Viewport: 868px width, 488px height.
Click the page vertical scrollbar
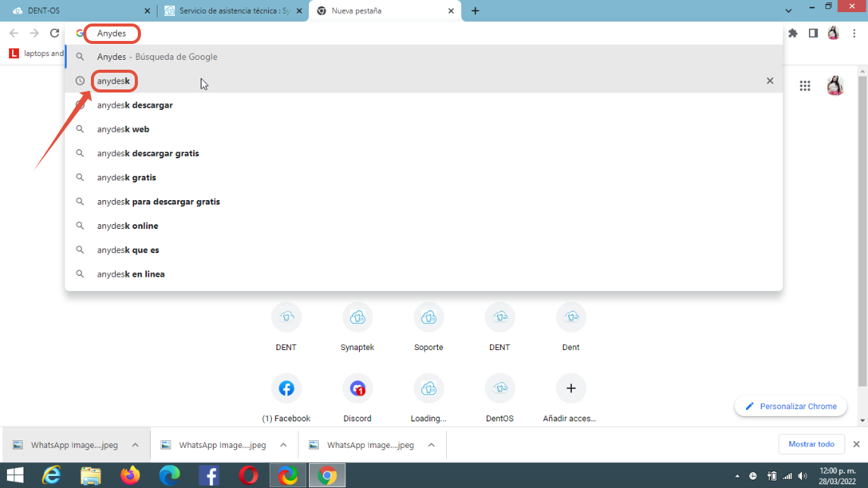[863, 230]
